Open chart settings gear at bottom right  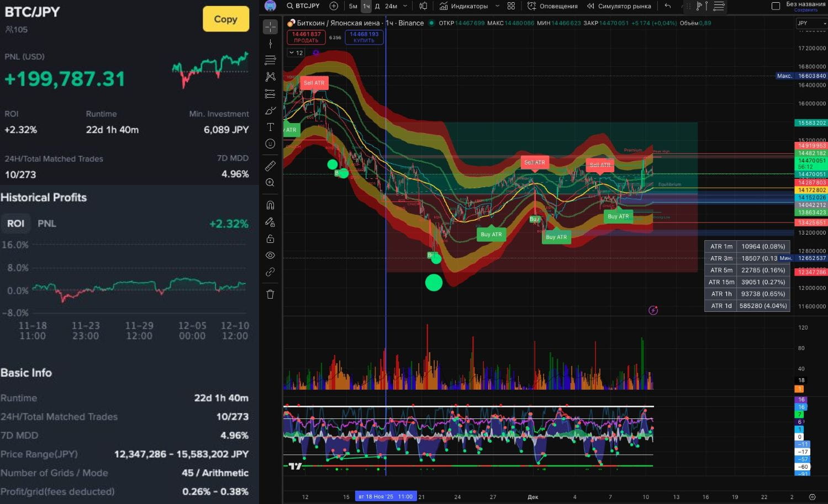[812, 497]
